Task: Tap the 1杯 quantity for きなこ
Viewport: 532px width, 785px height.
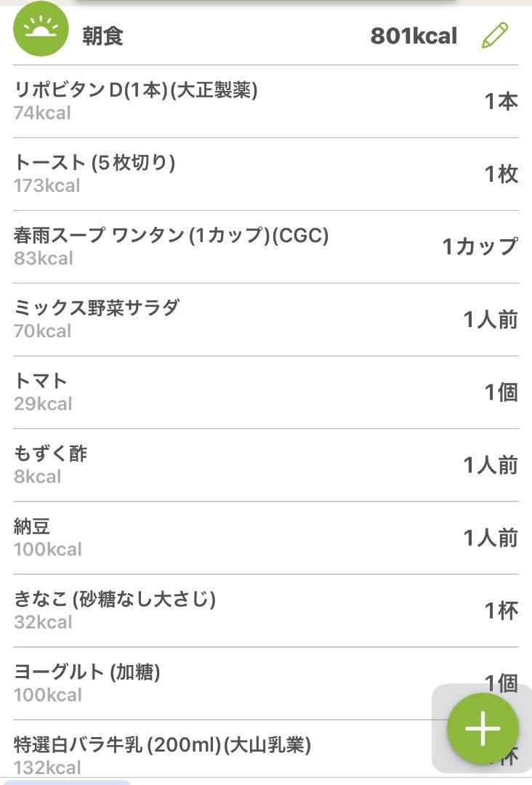Action: (501, 611)
